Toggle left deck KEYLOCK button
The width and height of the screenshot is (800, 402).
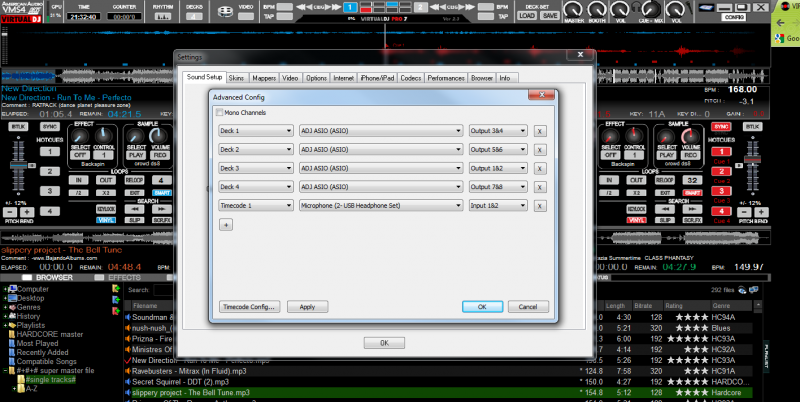[106, 209]
